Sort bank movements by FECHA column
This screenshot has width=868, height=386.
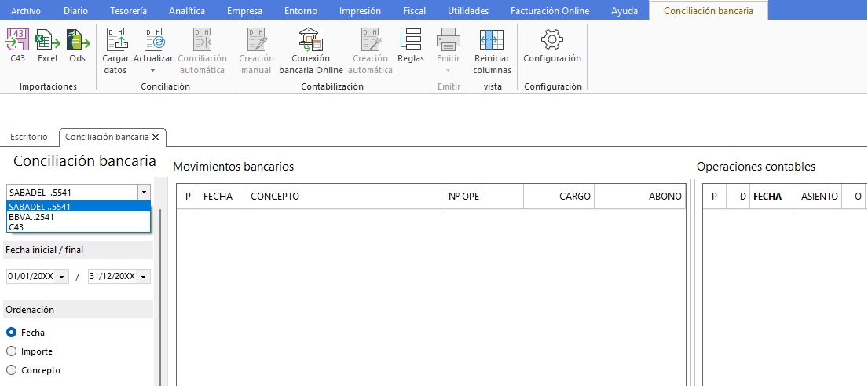coord(223,197)
